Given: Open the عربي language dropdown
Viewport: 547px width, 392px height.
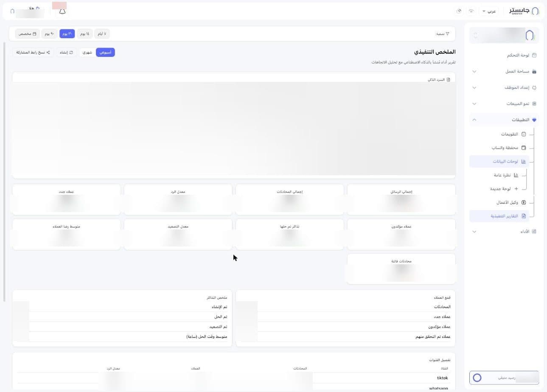Looking at the screenshot, I should point(489,11).
